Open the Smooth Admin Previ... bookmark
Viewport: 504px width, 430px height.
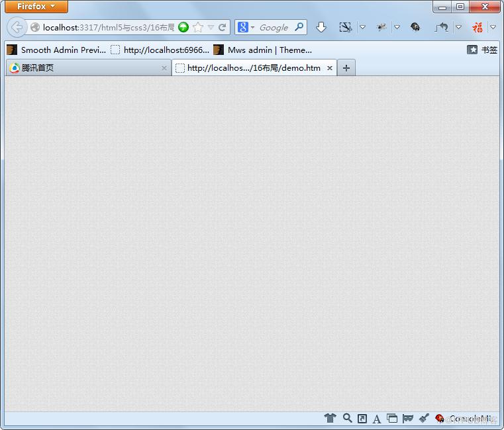[x=56, y=50]
